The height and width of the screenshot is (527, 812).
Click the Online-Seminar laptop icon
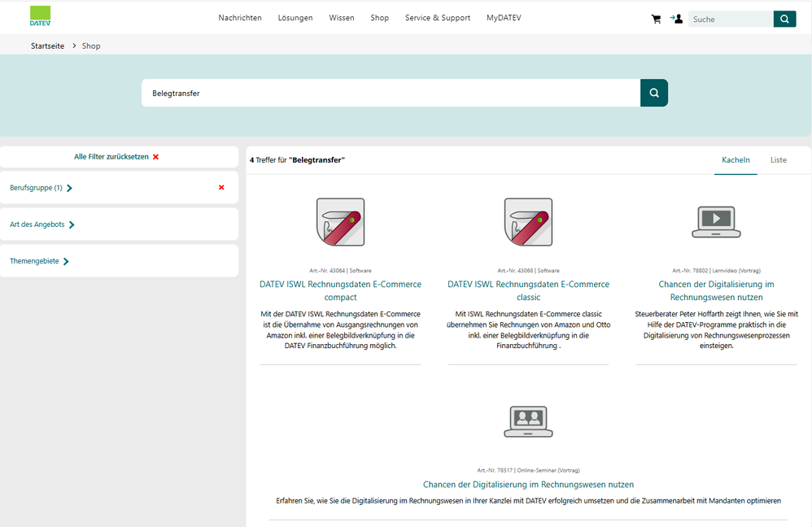coord(528,421)
